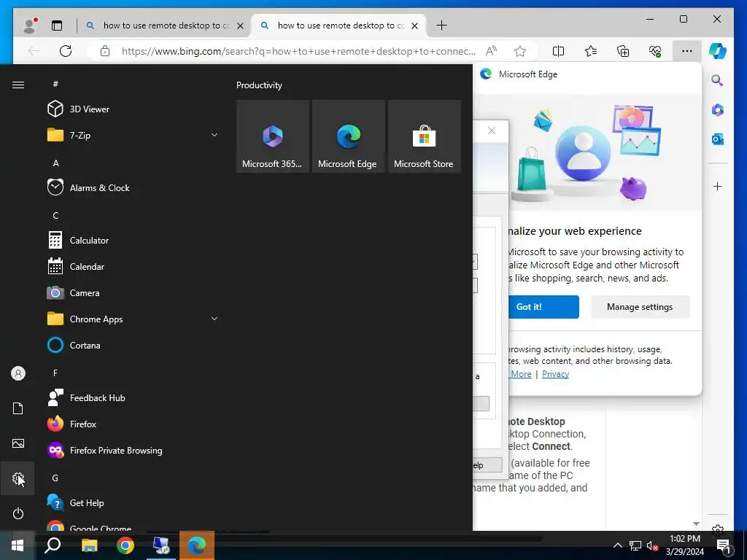This screenshot has width=747, height=560.
Task: Click the letter A section header
Action: point(55,163)
